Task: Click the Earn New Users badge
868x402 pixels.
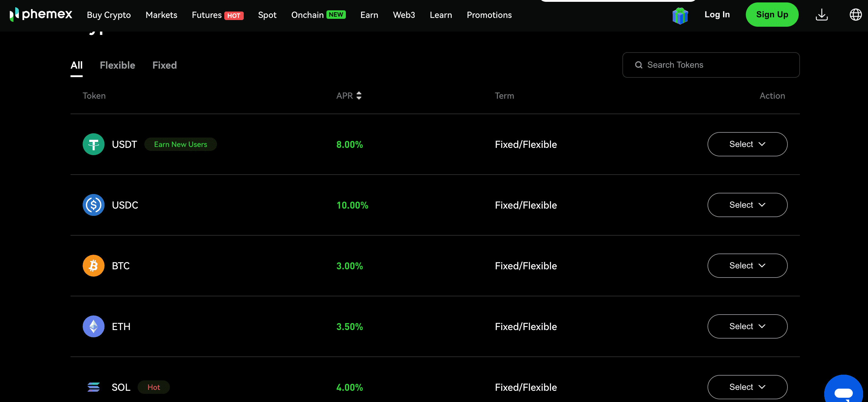Action: (181, 144)
